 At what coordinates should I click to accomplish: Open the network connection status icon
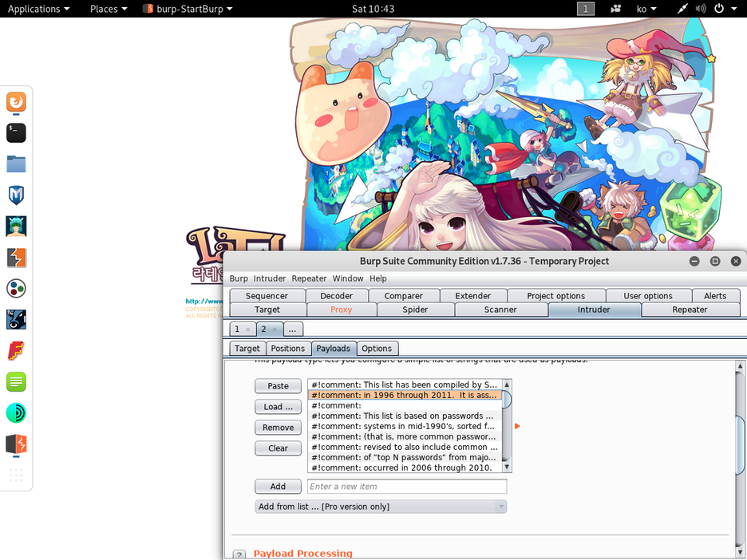pos(682,9)
